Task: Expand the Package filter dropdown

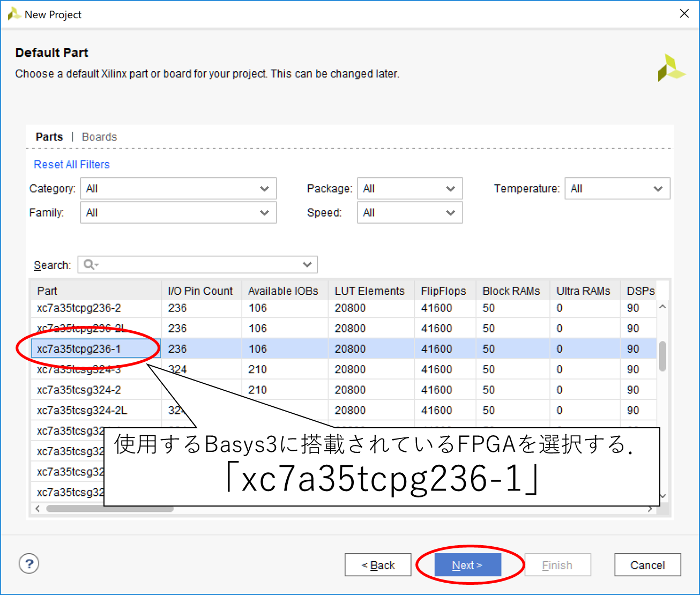Action: pos(410,188)
